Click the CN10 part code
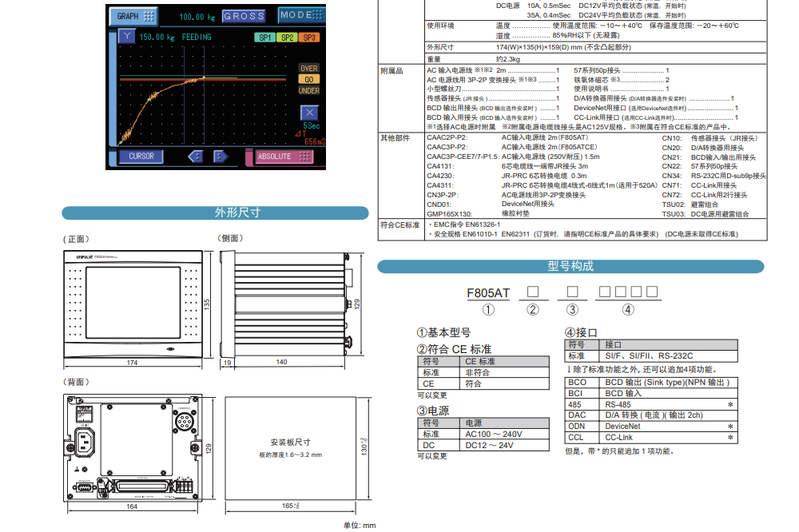799x532 pixels. pyautogui.click(x=672, y=138)
